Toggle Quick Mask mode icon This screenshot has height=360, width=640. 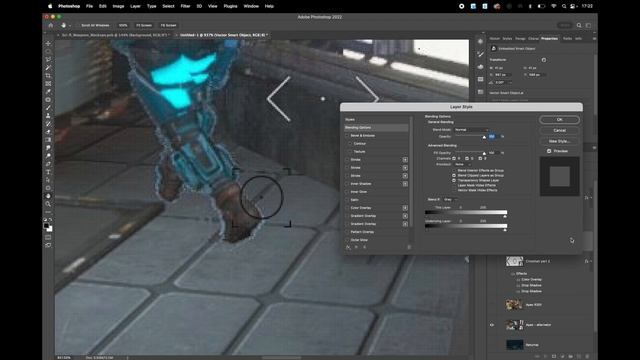point(48,237)
